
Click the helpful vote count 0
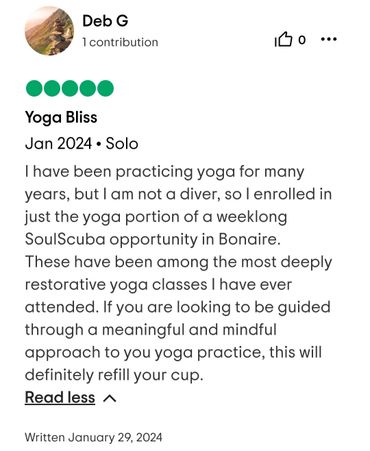point(302,40)
